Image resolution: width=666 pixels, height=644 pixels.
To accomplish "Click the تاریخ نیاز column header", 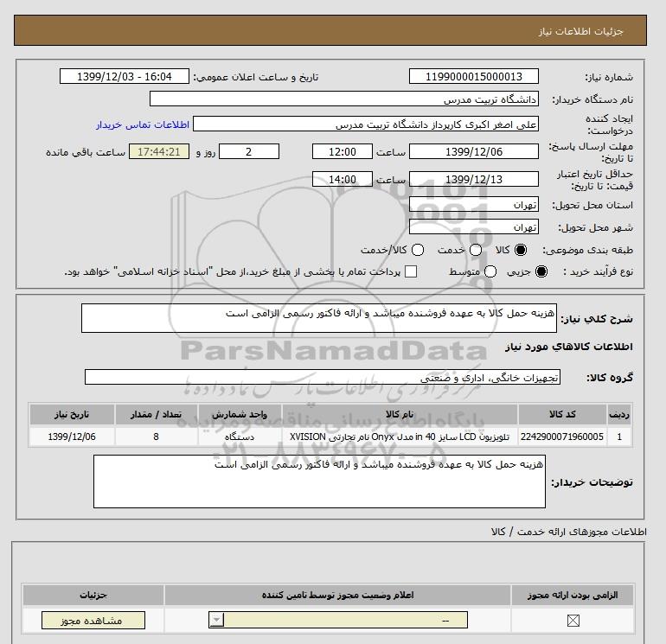I will 72,414.
